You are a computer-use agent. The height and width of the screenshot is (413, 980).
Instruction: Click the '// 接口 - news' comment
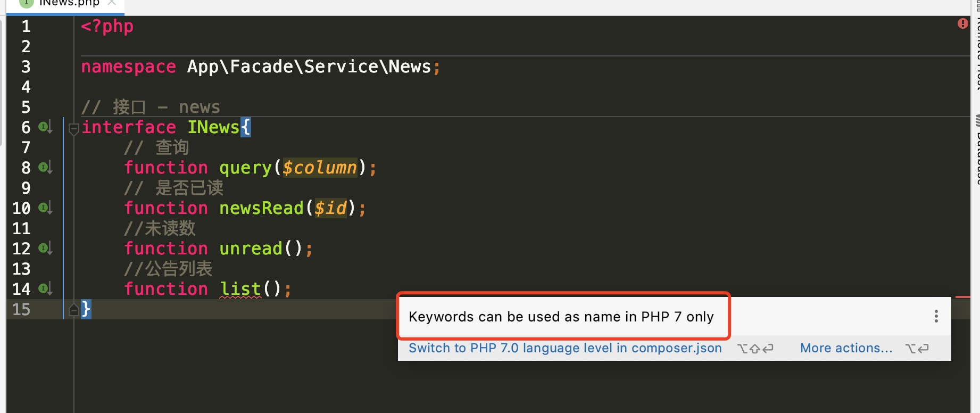point(151,107)
